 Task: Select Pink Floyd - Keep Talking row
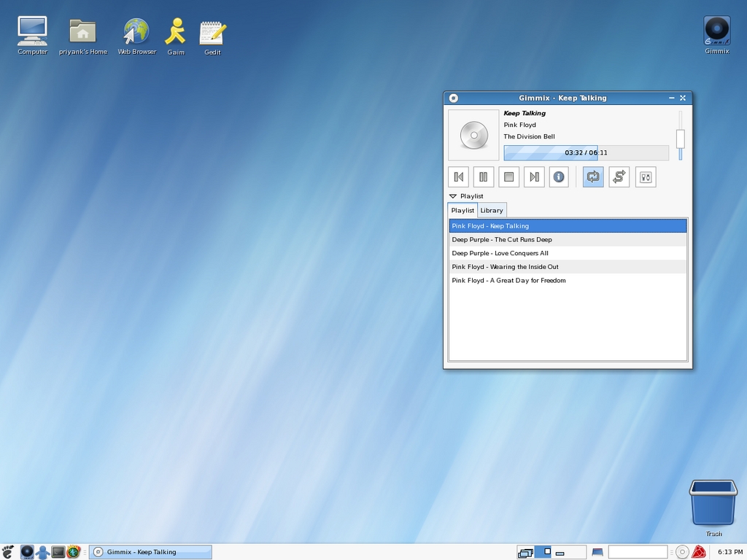568,226
